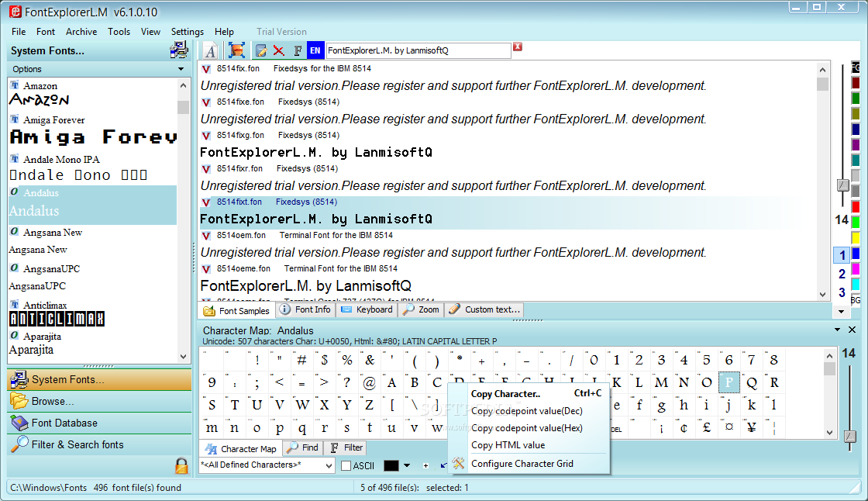Click the blue arrow icon in character map bar
Screen dimensions: 868x501
(x=443, y=465)
